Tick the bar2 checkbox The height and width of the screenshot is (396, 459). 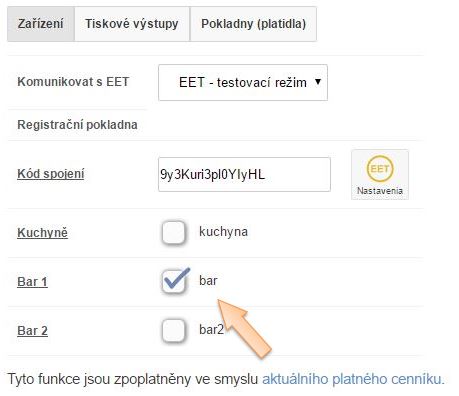click(x=173, y=330)
